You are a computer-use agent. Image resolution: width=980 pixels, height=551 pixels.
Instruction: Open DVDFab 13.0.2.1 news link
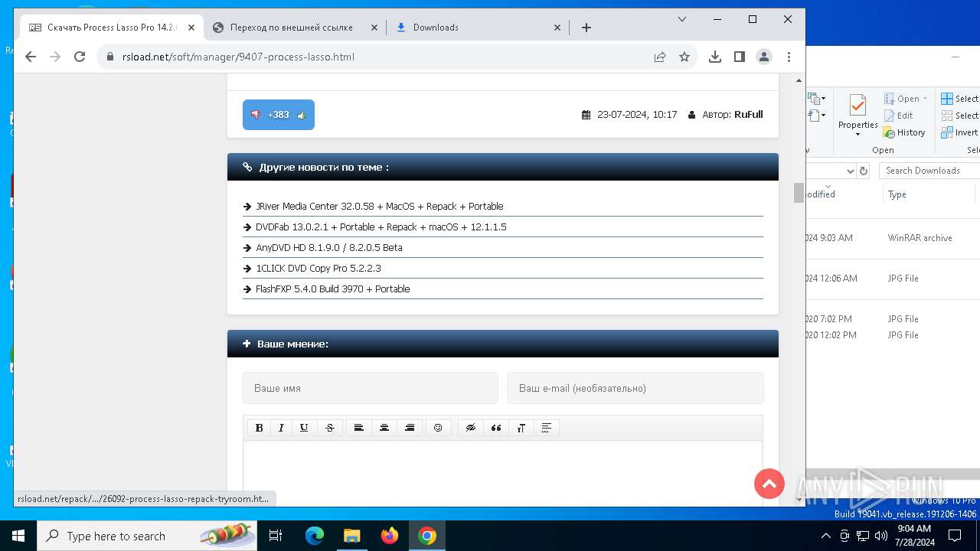(381, 227)
